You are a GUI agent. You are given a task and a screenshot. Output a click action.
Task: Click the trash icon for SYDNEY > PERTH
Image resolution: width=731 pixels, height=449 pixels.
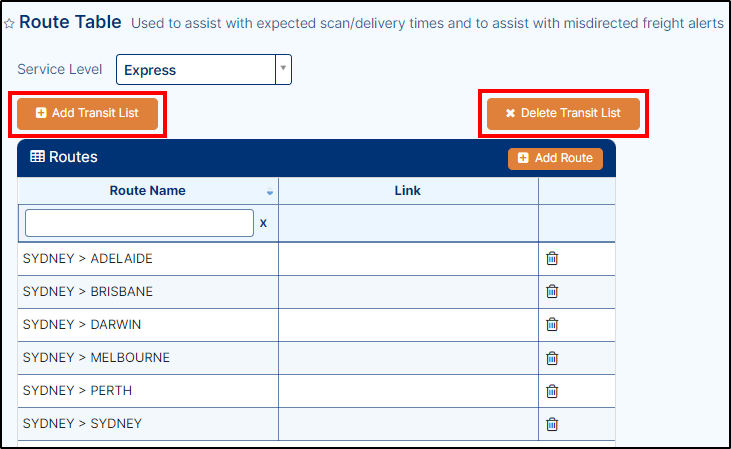point(552,391)
